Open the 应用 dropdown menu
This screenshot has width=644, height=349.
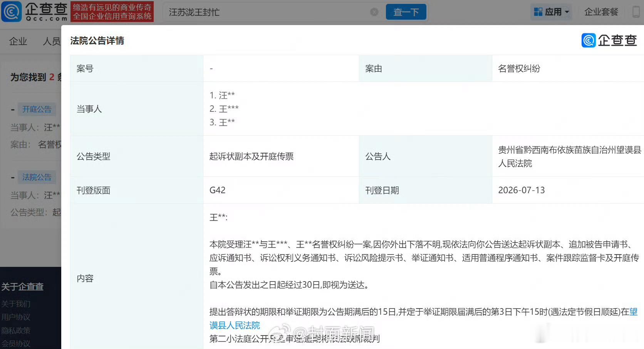click(x=551, y=12)
